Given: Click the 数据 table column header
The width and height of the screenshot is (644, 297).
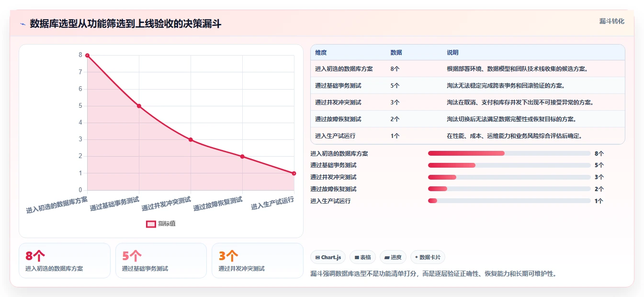Looking at the screenshot, I should click(396, 52).
